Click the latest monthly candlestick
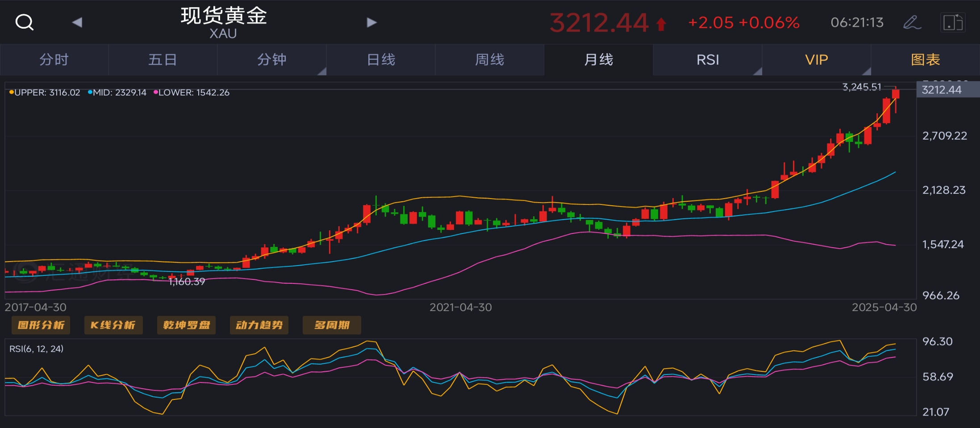 tap(896, 95)
